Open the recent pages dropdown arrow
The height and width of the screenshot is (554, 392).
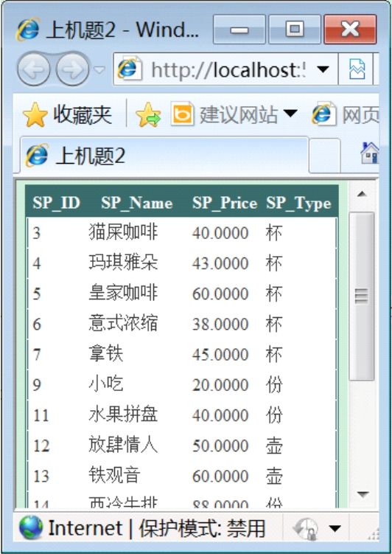(x=99, y=69)
